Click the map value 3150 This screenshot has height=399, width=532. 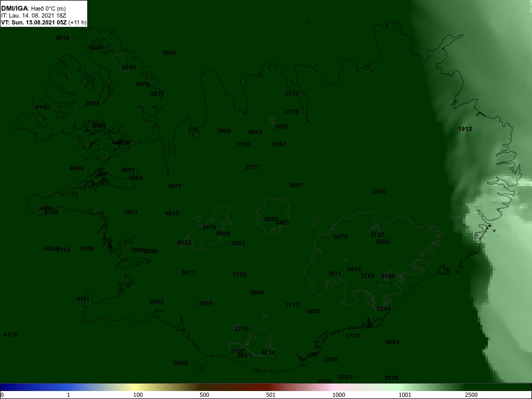click(388, 277)
